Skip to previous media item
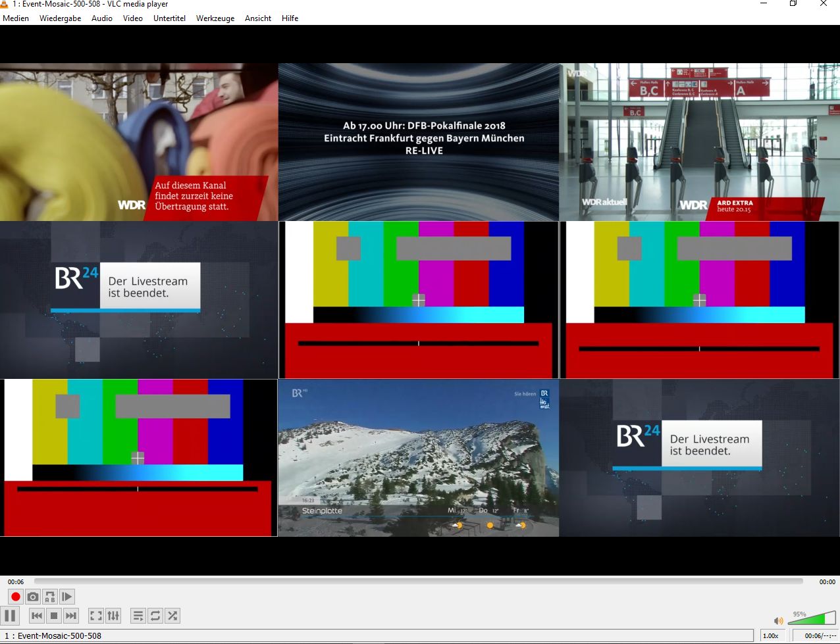840x644 pixels. (x=37, y=616)
